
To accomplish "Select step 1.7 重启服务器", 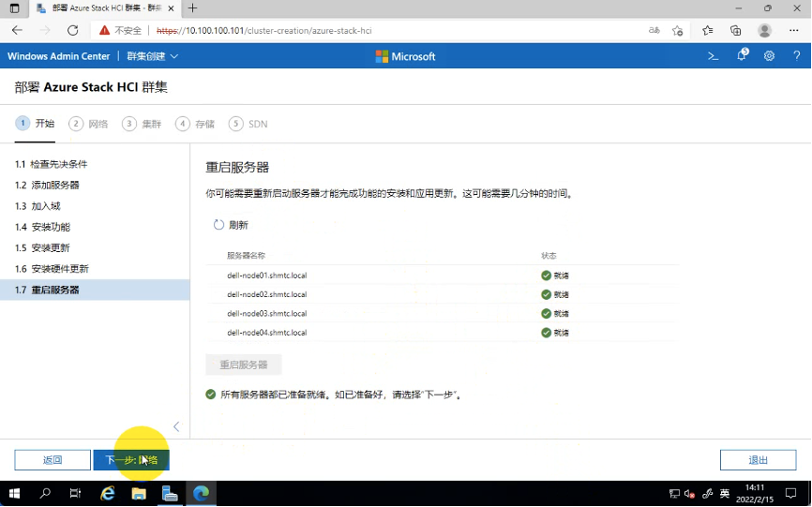I will point(95,290).
